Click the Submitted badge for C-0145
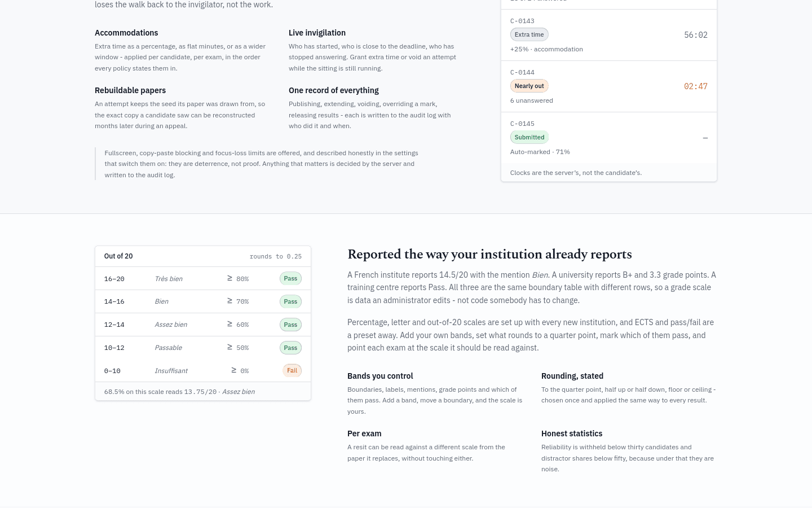 pyautogui.click(x=529, y=137)
